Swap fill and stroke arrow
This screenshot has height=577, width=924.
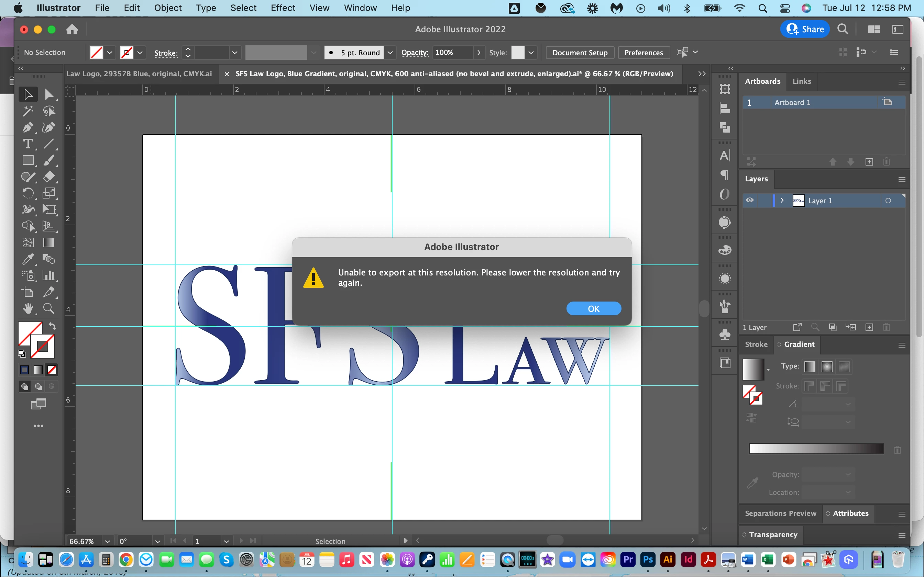click(52, 326)
